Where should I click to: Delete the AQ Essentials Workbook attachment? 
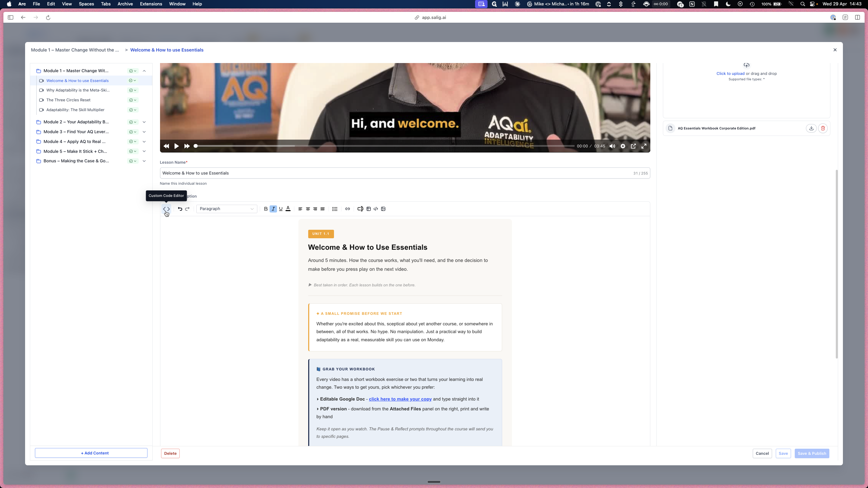coord(823,128)
